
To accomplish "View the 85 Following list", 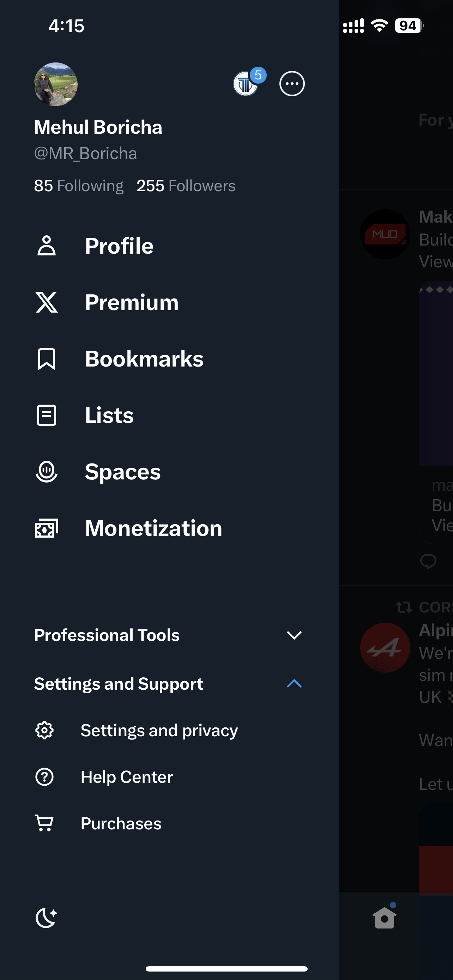I will (78, 185).
